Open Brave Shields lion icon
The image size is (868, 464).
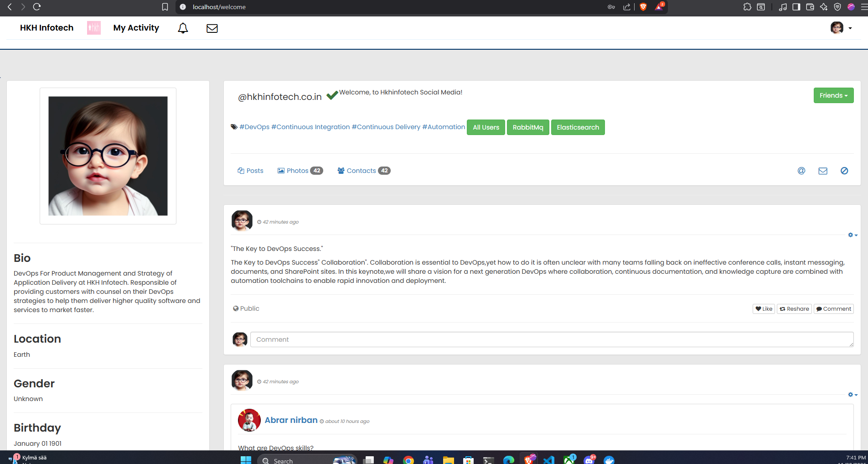643,7
